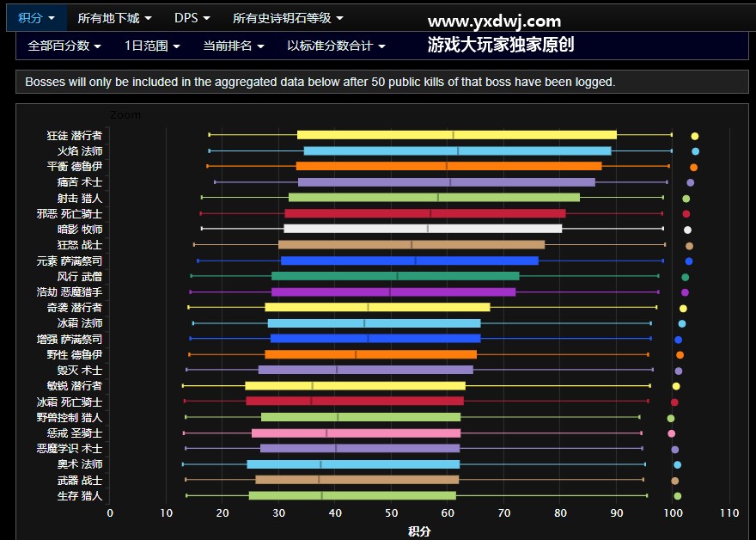Expand the 所有地下城 dungeon dropdown
The height and width of the screenshot is (540, 756).
coord(114,18)
